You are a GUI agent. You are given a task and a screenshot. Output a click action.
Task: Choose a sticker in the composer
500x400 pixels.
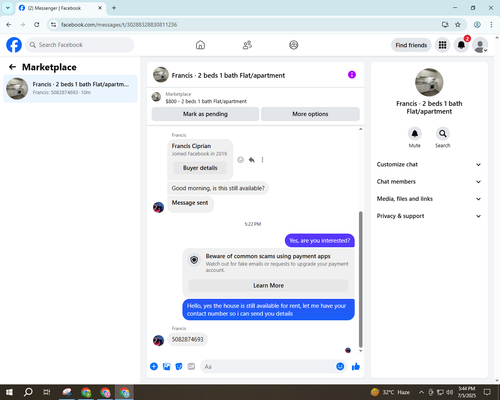(x=179, y=367)
